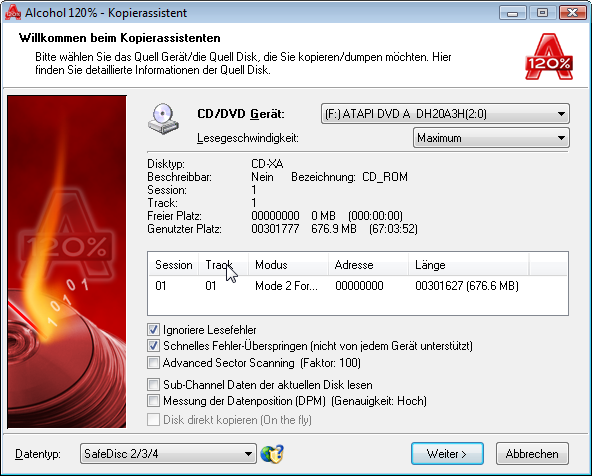592x476 pixels.
Task: Sort by the Session column header
Action: (x=173, y=265)
